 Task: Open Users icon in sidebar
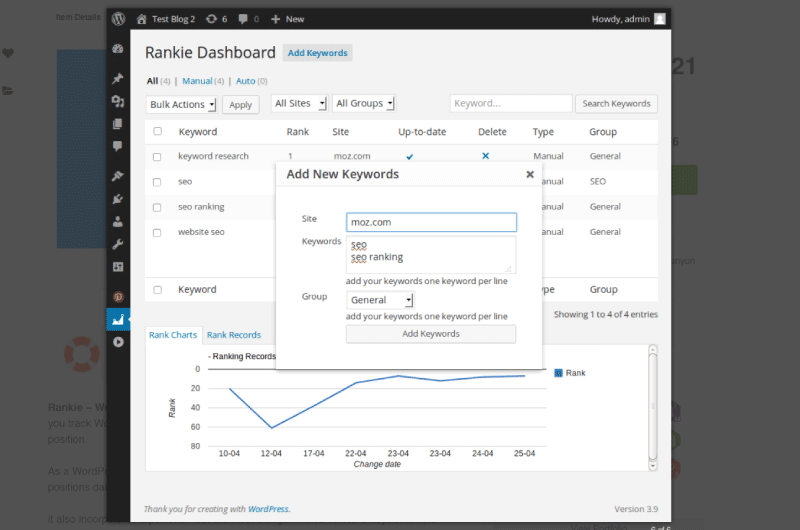[118, 221]
